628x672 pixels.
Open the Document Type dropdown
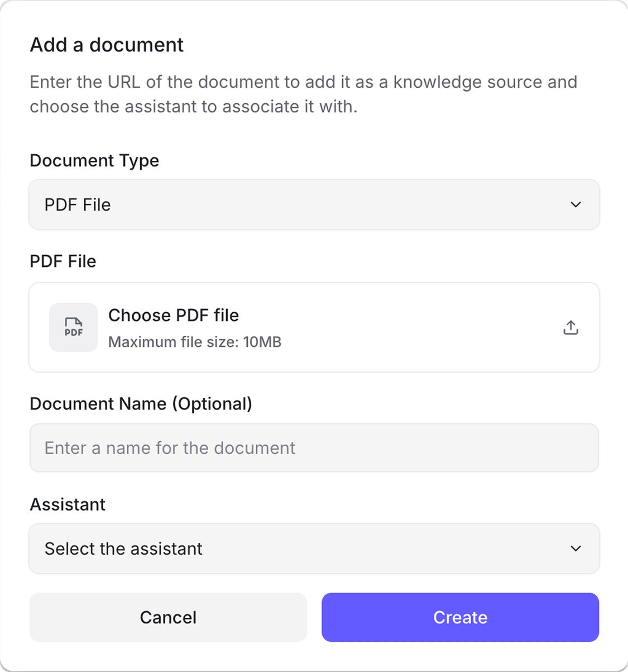[x=314, y=204]
